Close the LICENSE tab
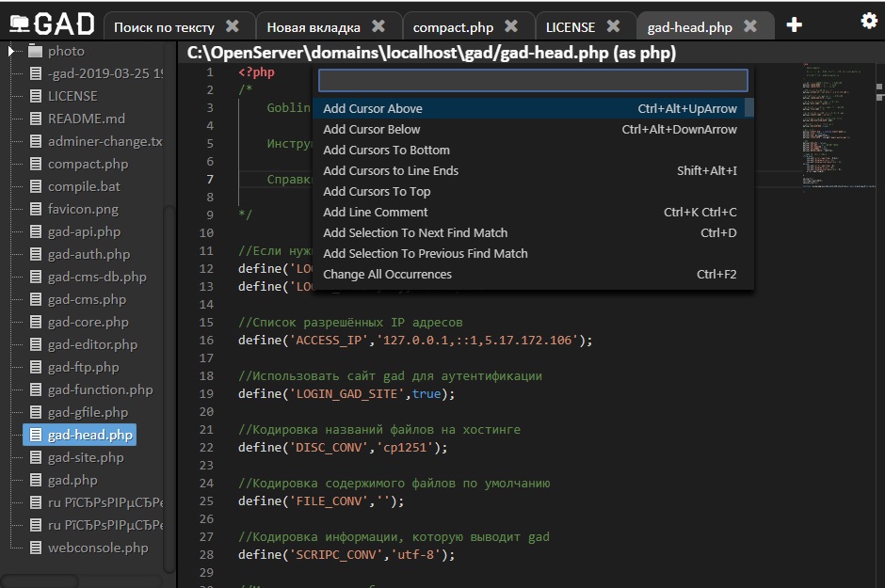This screenshot has width=885, height=588. tap(613, 26)
